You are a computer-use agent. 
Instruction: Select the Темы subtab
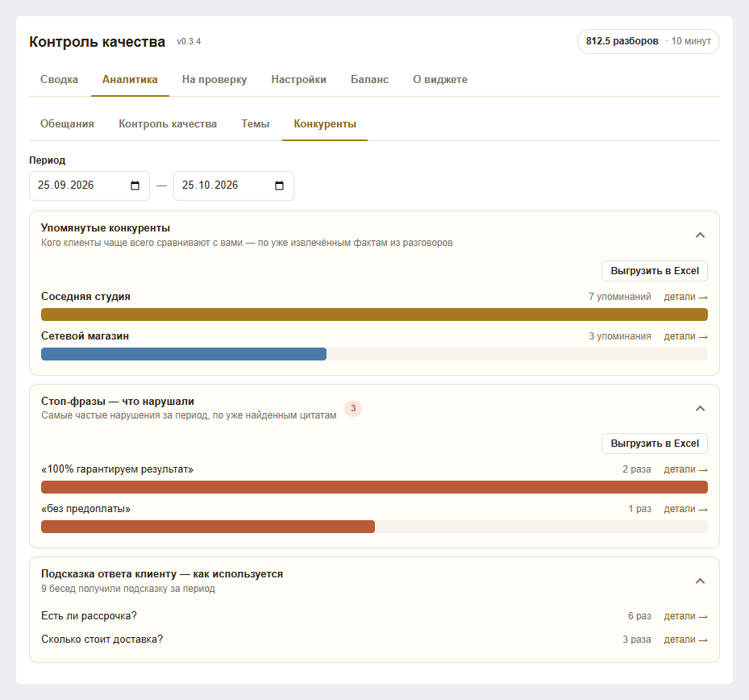[256, 123]
